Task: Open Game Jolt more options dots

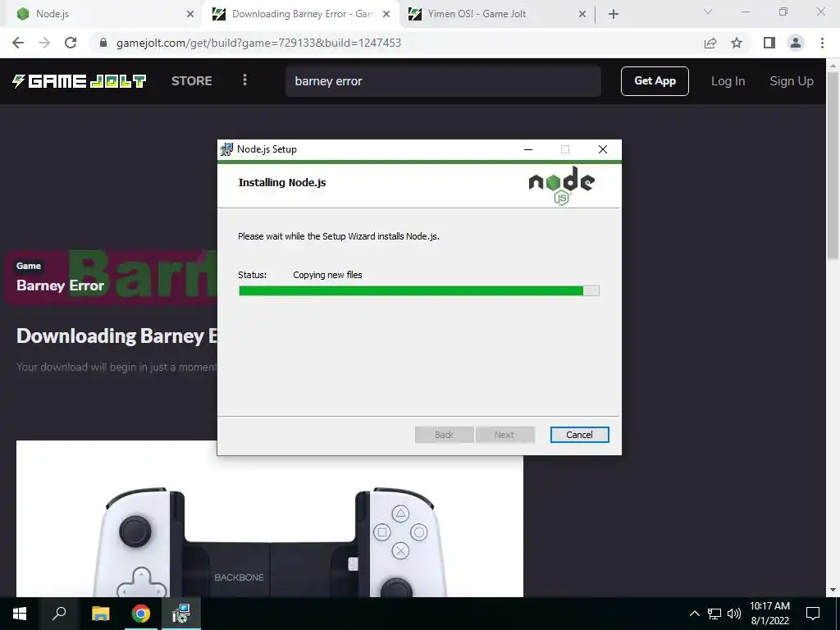Action: click(244, 80)
